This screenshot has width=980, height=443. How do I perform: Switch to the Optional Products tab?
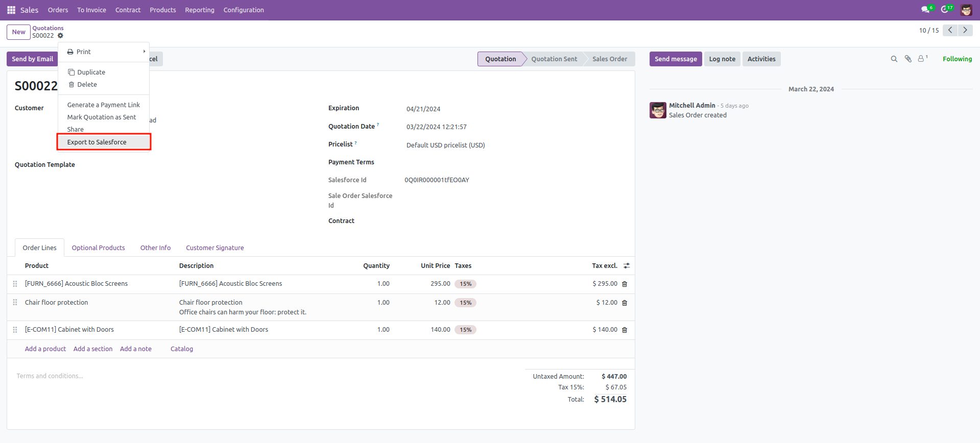pos(98,248)
